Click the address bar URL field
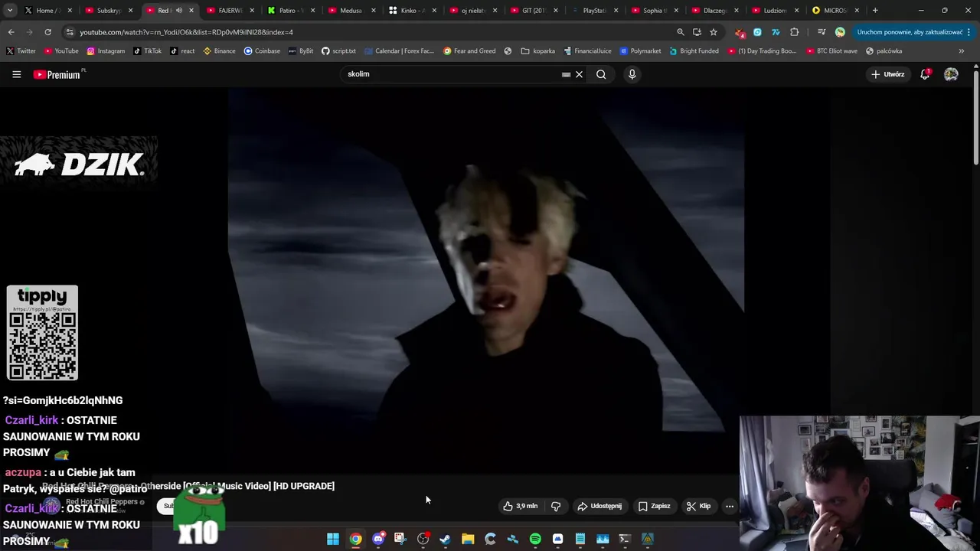980x551 pixels. point(367,32)
